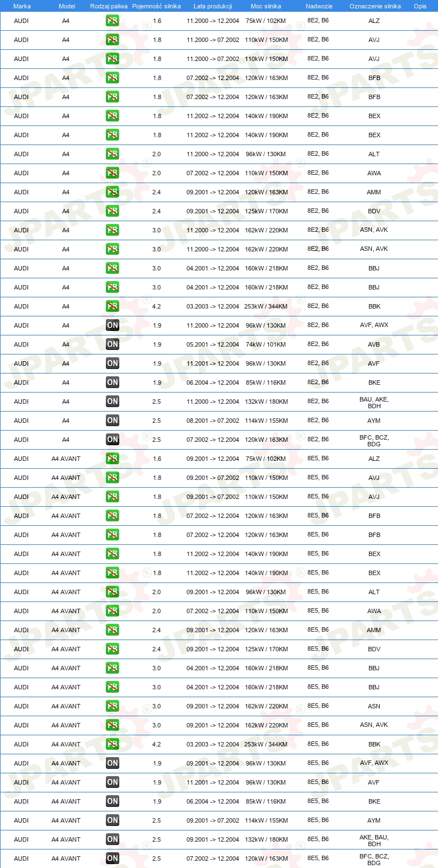
Task: Select the BKE engine code in the A4 (non-Avant) row
Action: [x=374, y=383]
